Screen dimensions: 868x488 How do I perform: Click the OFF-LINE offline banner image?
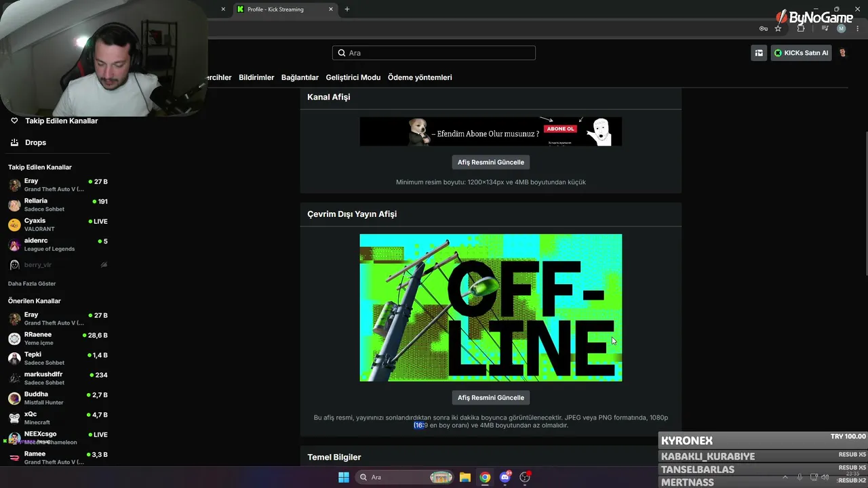[x=491, y=308]
